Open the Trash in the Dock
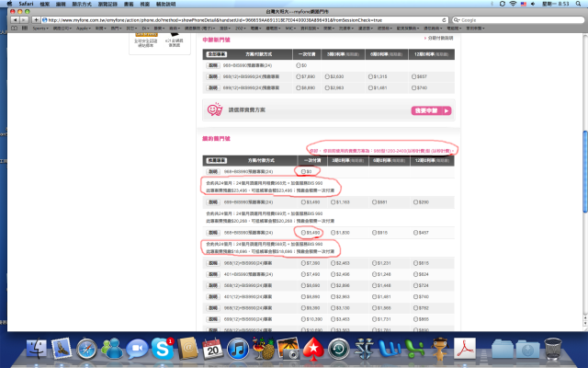The height and width of the screenshot is (368, 588). click(553, 349)
